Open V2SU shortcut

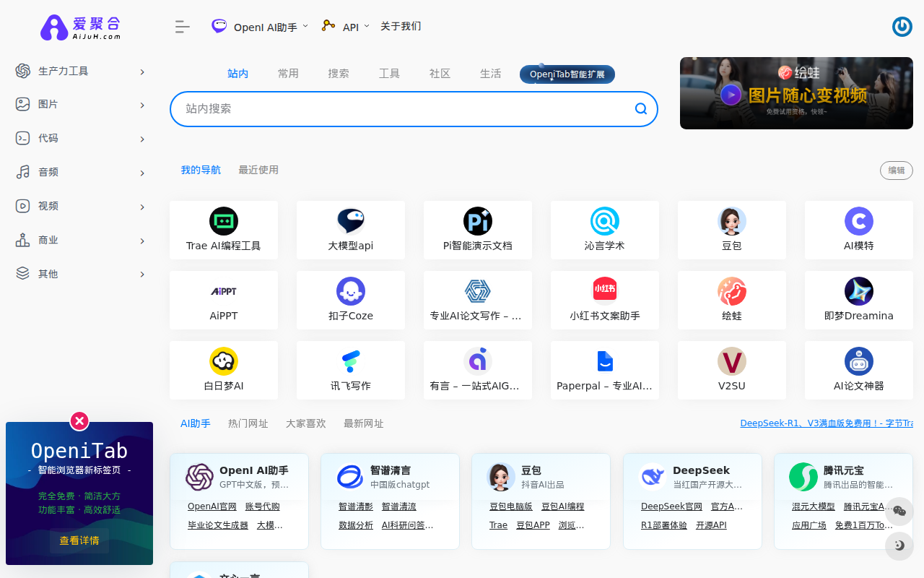[x=732, y=370]
